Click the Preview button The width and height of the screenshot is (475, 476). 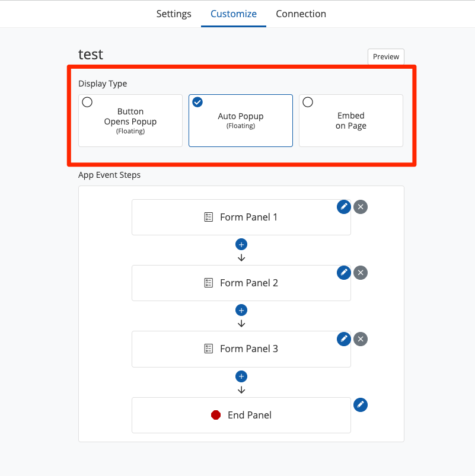[385, 57]
